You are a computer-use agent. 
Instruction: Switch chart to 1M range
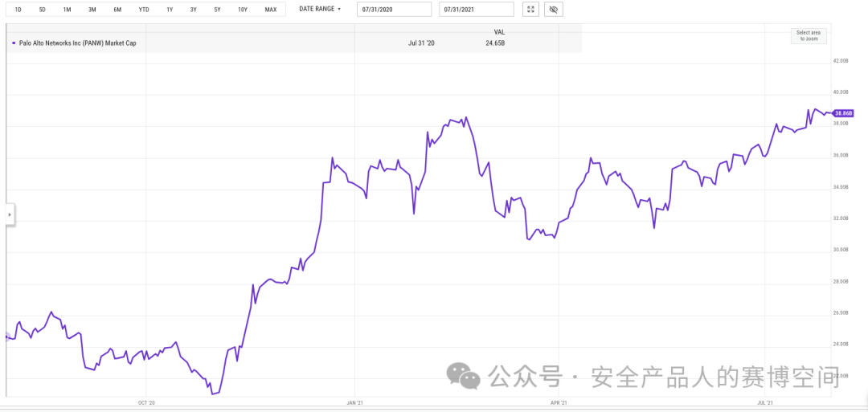pos(67,10)
